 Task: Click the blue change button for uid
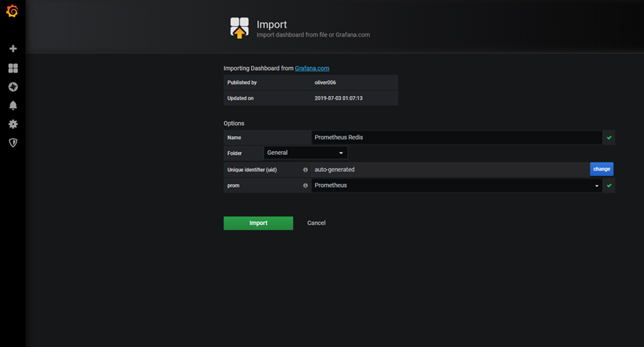pos(602,169)
